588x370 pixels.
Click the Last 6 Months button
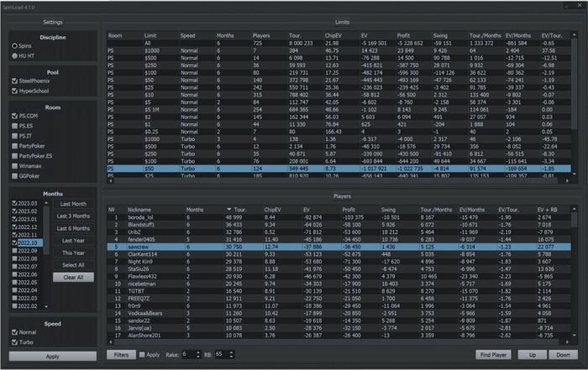(x=73, y=228)
